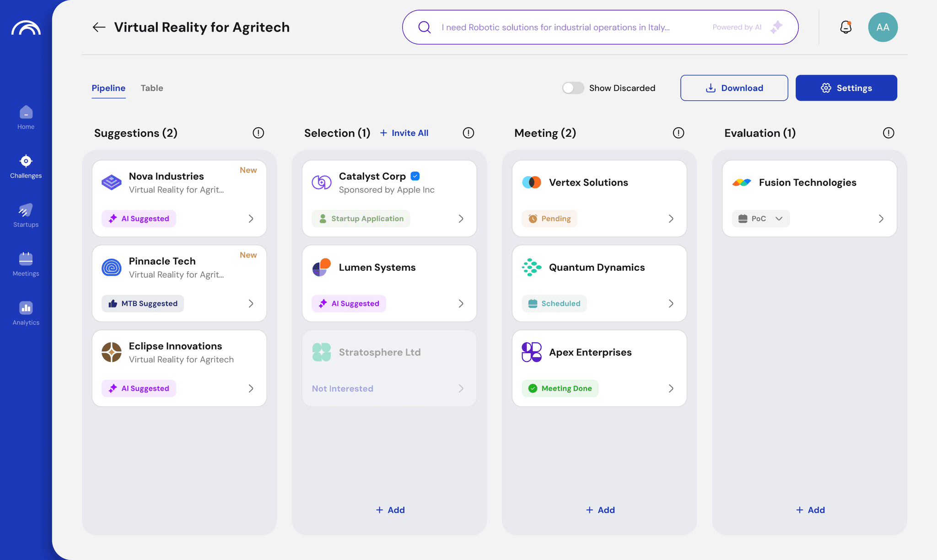Click the verified badge next to Catalyst Corp
This screenshot has height=560, width=937.
click(x=415, y=176)
